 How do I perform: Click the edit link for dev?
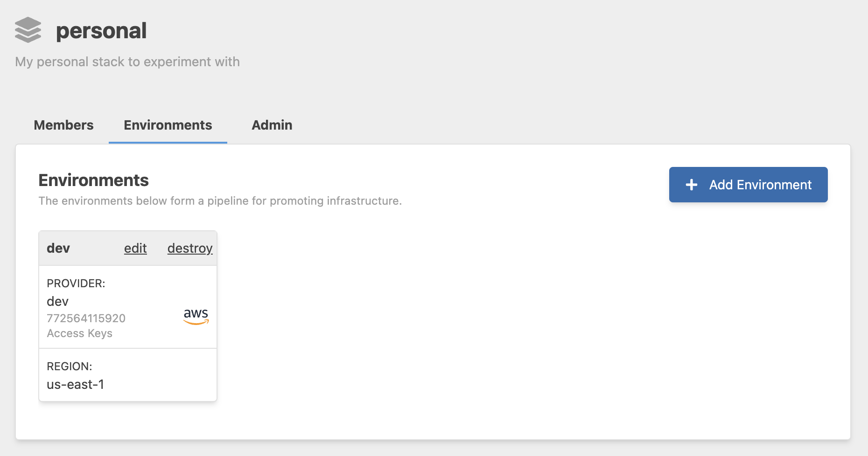coord(135,248)
